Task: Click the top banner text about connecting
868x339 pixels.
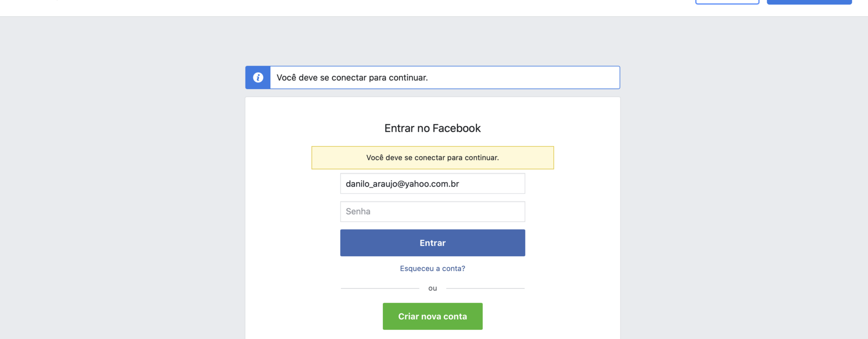Action: [352, 78]
